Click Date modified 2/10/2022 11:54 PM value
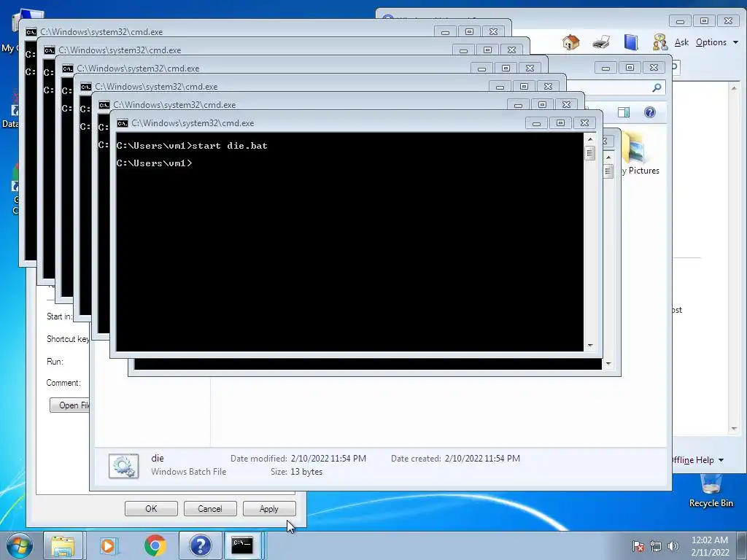747x560 pixels. click(328, 458)
